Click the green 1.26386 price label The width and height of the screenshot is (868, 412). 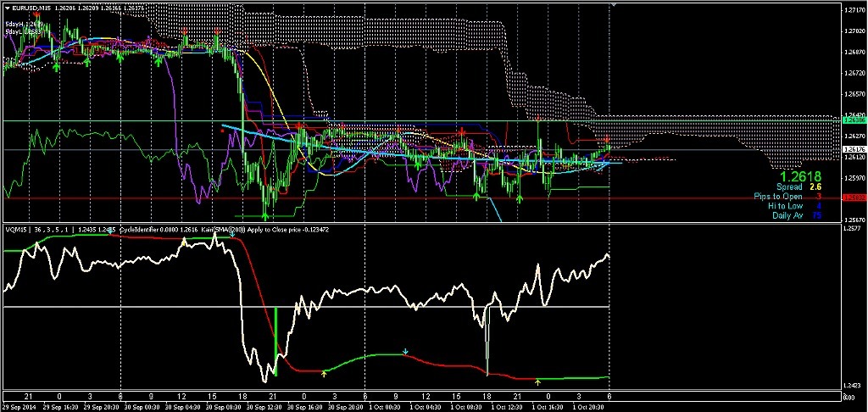point(853,120)
